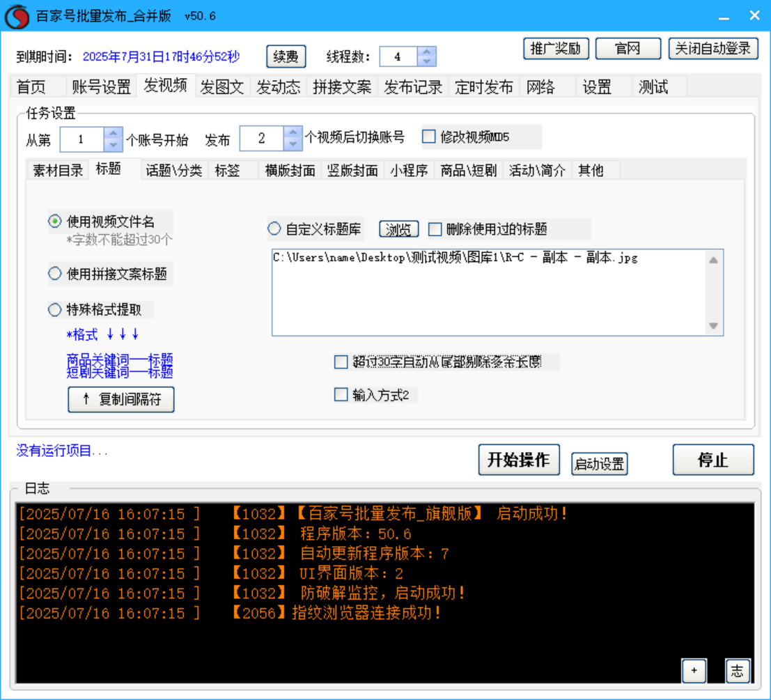
Task: Open 启动设置 startup settings
Action: click(600, 464)
